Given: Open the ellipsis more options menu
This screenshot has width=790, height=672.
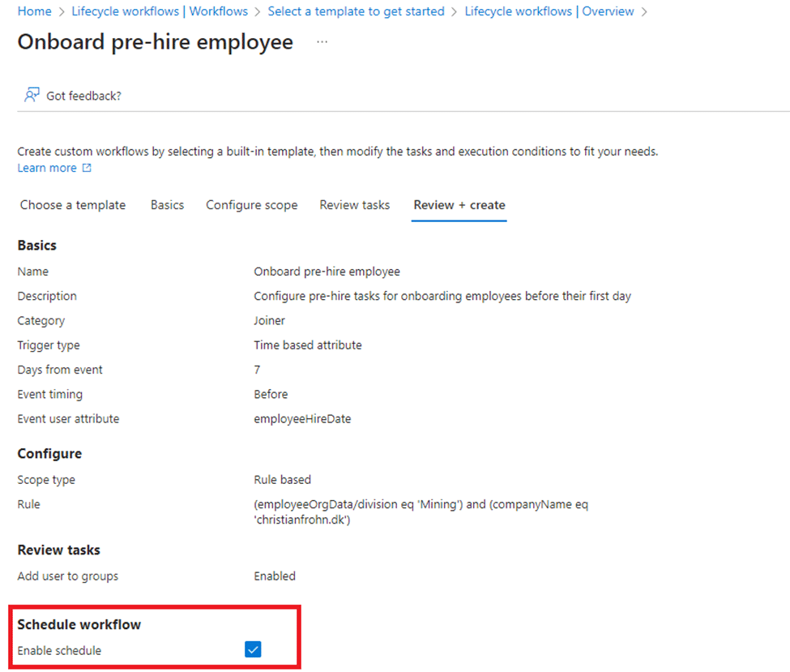Looking at the screenshot, I should (322, 41).
